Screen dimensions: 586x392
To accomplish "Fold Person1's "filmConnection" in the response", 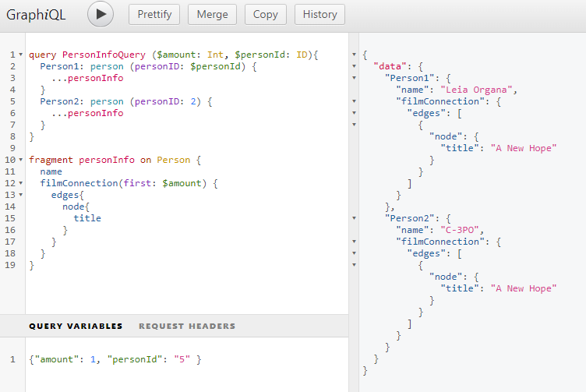I will (x=355, y=101).
